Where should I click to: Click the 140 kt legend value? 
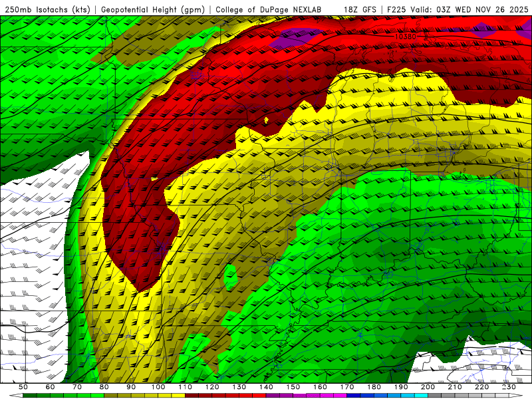tap(266, 387)
